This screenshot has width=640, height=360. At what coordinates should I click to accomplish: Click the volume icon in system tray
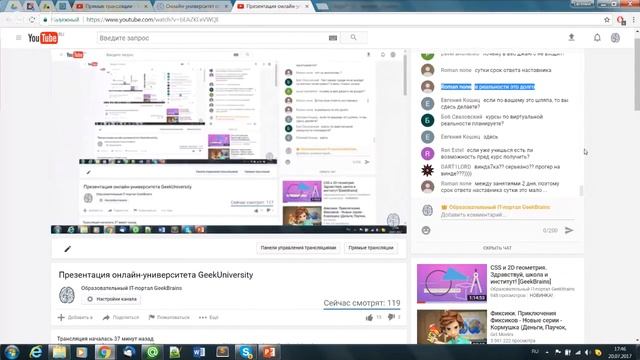[588, 352]
